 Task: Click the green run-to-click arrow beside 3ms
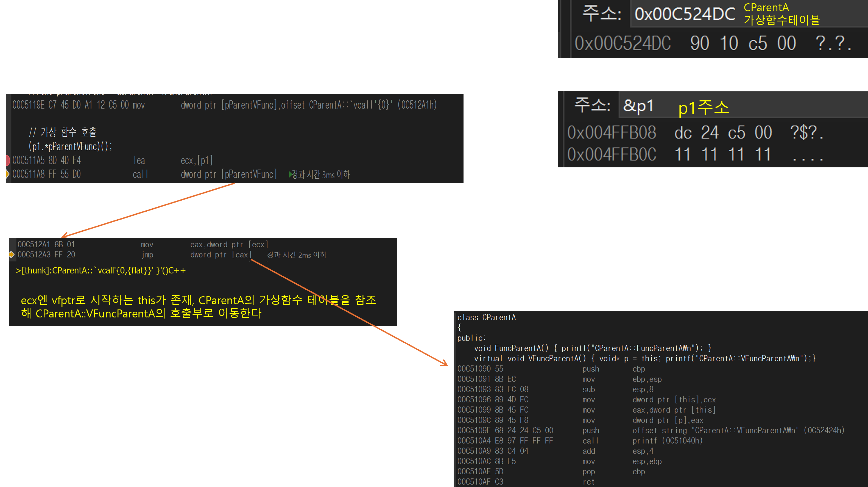[x=291, y=174]
